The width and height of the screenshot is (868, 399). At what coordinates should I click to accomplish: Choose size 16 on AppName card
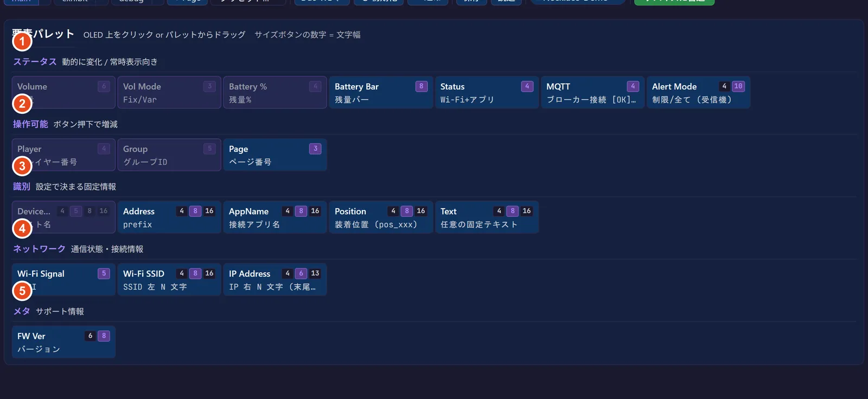click(x=315, y=211)
